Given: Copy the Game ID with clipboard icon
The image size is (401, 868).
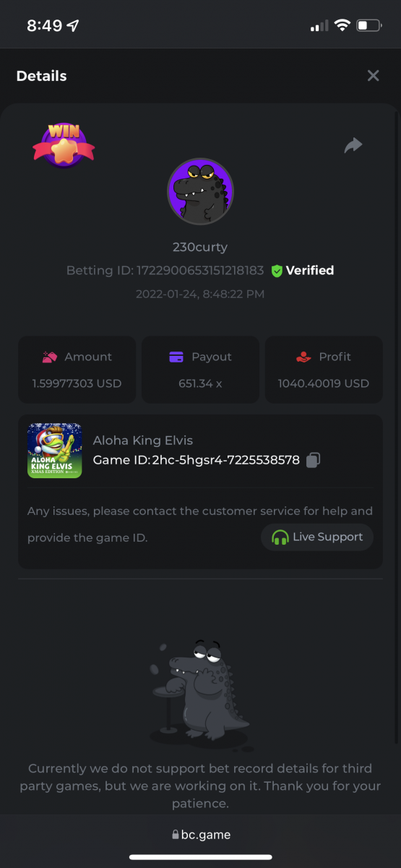Looking at the screenshot, I should (x=313, y=460).
